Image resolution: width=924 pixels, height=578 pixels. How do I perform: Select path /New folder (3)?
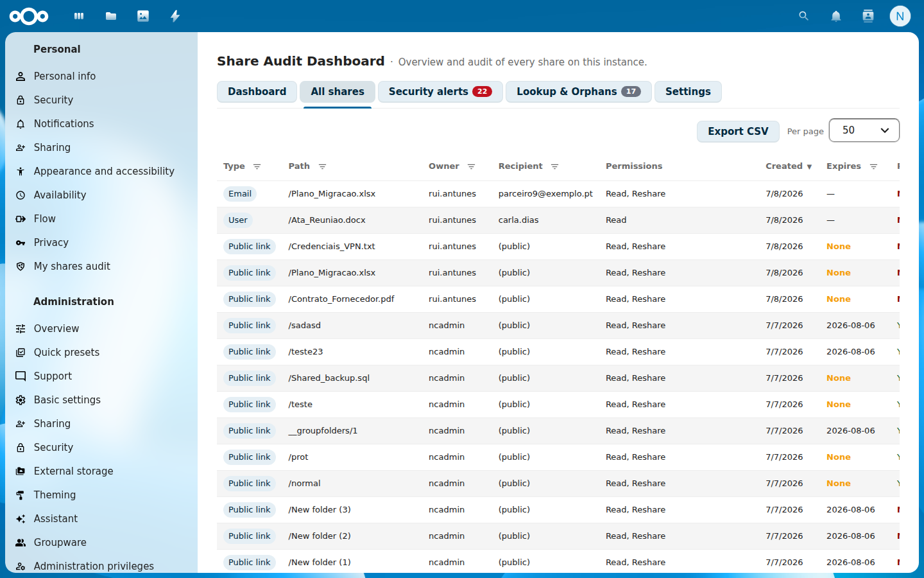click(x=320, y=510)
